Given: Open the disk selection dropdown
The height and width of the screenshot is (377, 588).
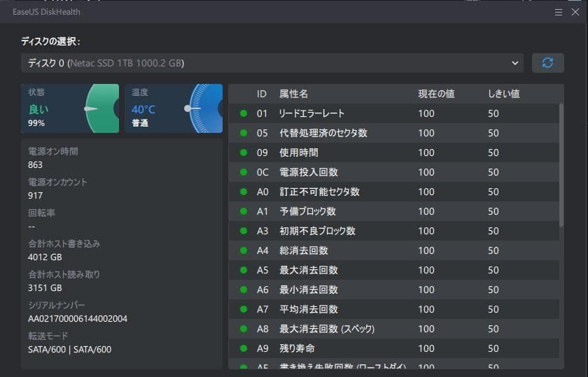Looking at the screenshot, I should point(272,63).
